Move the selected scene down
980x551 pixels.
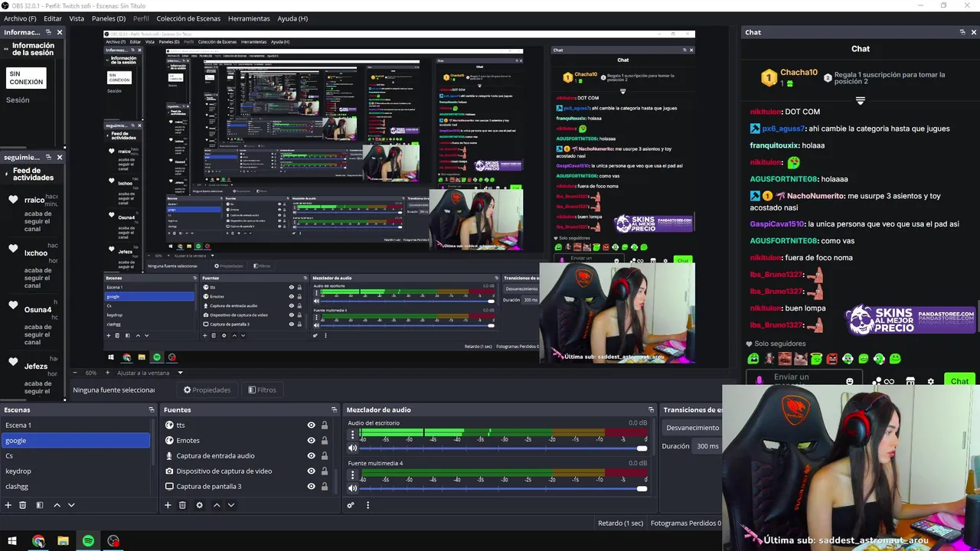(x=71, y=505)
